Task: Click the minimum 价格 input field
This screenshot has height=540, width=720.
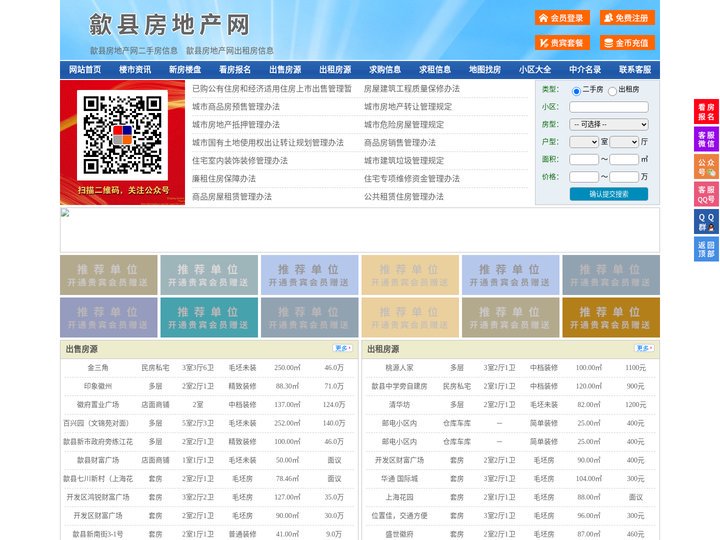Action: pos(584,177)
